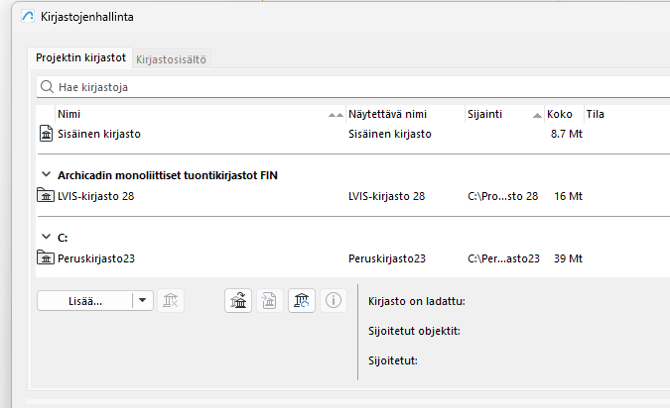Image resolution: width=670 pixels, height=408 pixels.
Task: Sort by Sijainti column header
Action: click(486, 114)
